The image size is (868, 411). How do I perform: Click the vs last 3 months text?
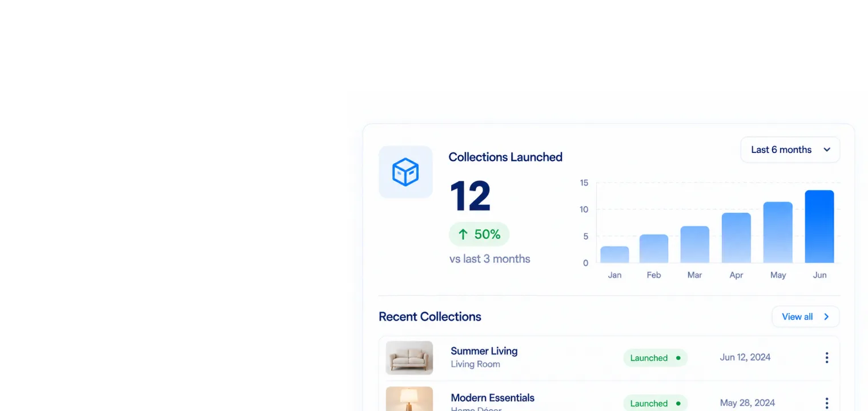[x=490, y=259]
